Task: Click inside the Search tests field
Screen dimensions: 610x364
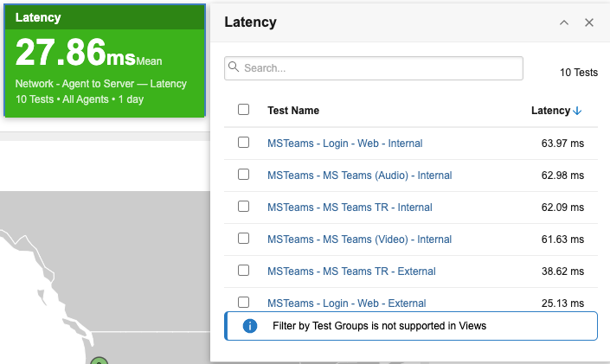Action: tap(381, 67)
